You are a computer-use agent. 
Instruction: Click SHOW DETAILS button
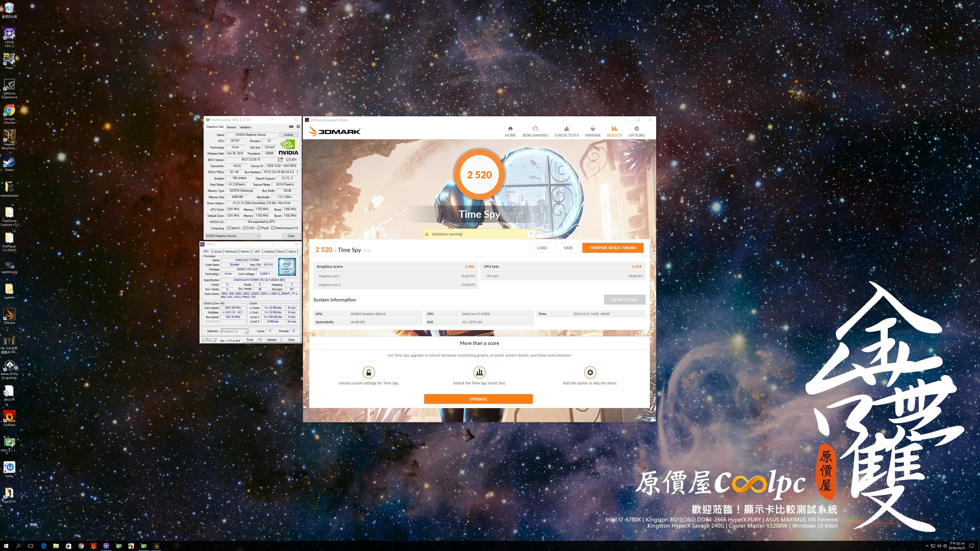pos(624,299)
